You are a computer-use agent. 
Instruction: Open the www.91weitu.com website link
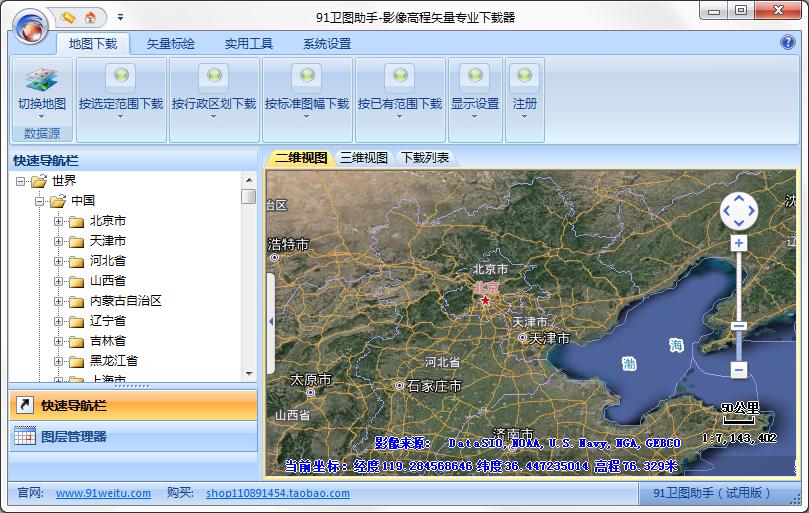pyautogui.click(x=103, y=493)
